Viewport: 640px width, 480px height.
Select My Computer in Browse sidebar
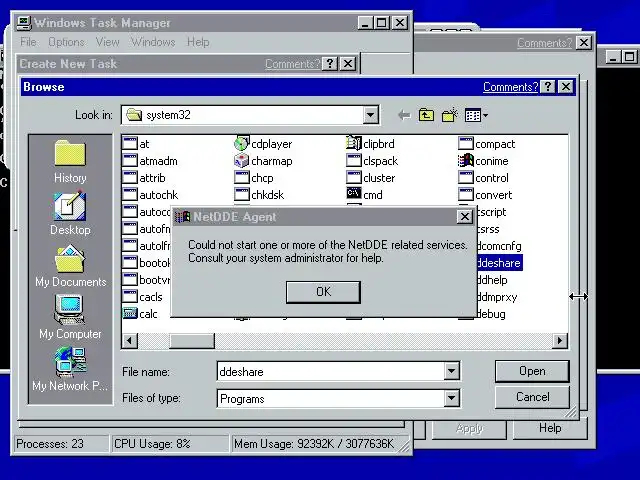pyautogui.click(x=70, y=317)
